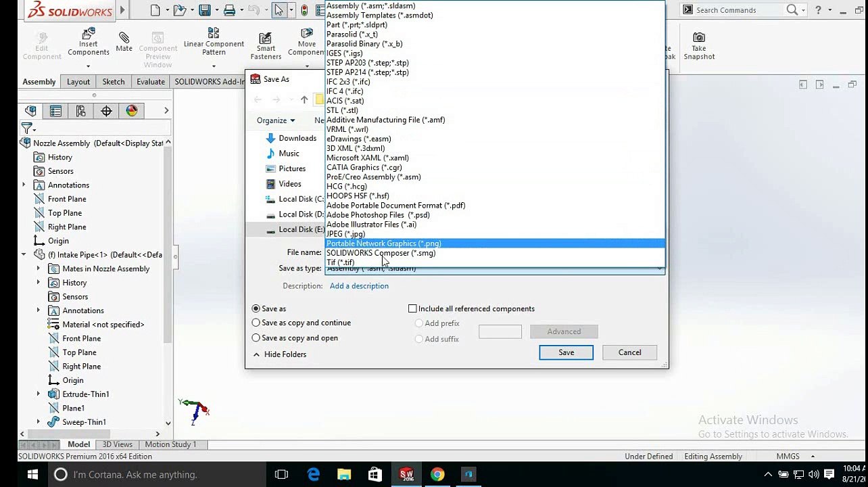868x487 pixels.
Task: Expand the Extrude-Thin1 feature
Action: tap(39, 394)
